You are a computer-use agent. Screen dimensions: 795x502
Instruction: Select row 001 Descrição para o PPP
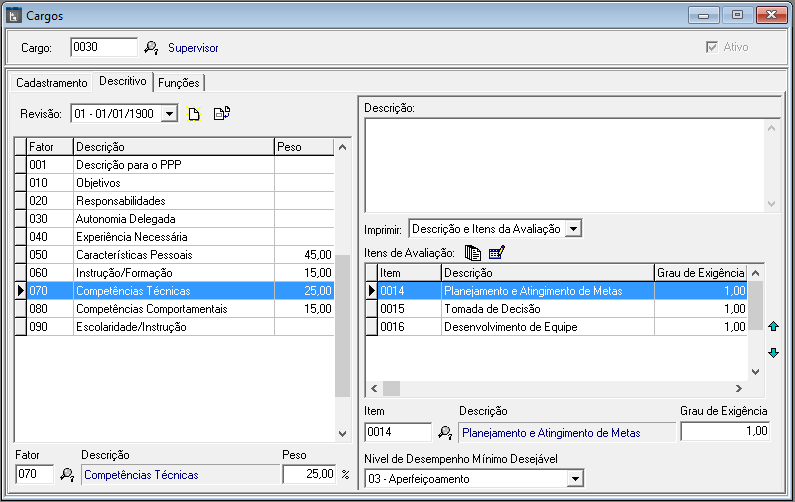pyautogui.click(x=174, y=165)
